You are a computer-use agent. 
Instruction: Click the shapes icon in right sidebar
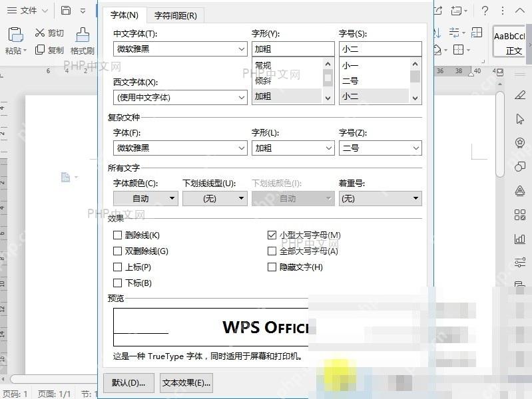pyautogui.click(x=520, y=166)
